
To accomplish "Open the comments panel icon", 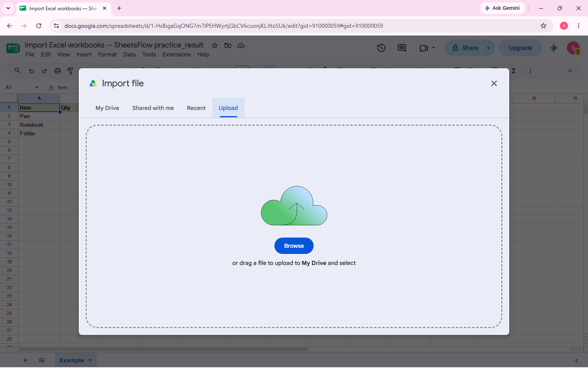I will [402, 48].
